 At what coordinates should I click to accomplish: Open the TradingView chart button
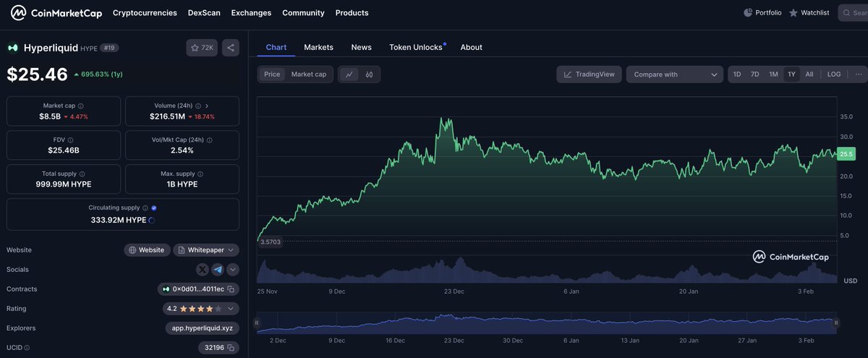tap(589, 74)
